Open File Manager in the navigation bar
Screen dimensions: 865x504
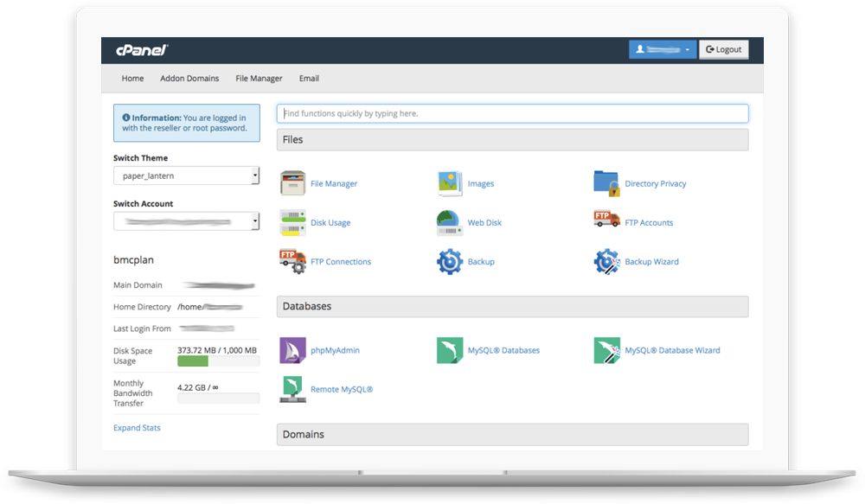point(259,79)
